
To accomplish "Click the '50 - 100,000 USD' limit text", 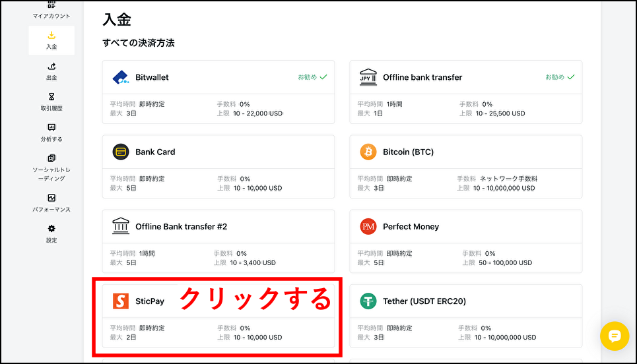I will (x=505, y=263).
